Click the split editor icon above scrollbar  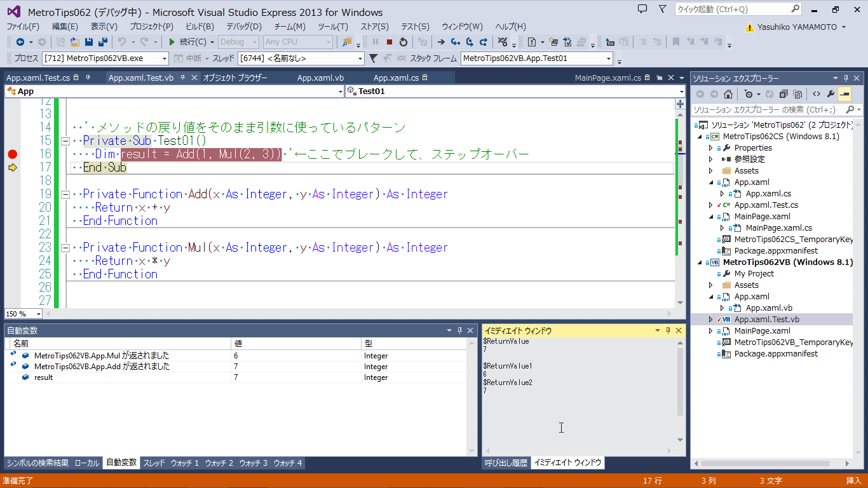(x=680, y=104)
